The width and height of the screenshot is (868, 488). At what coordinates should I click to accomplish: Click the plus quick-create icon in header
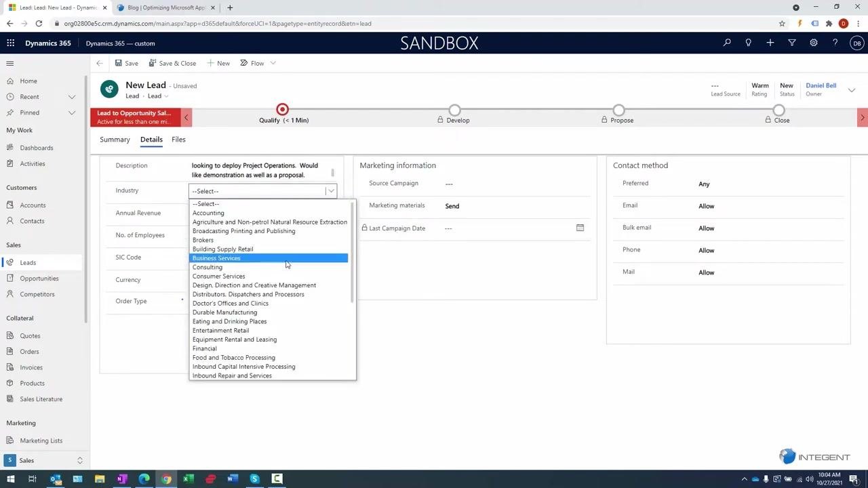pyautogui.click(x=770, y=43)
